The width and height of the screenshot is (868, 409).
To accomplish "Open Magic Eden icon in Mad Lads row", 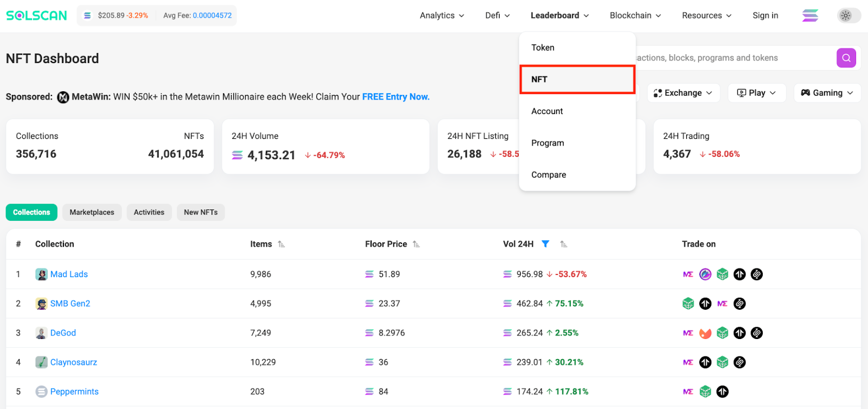I will coord(688,274).
